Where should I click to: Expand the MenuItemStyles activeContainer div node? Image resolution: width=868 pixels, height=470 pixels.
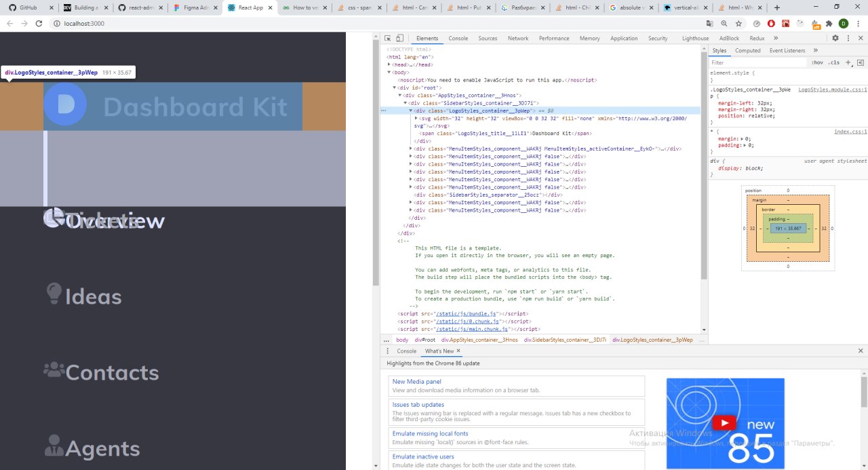411,149
